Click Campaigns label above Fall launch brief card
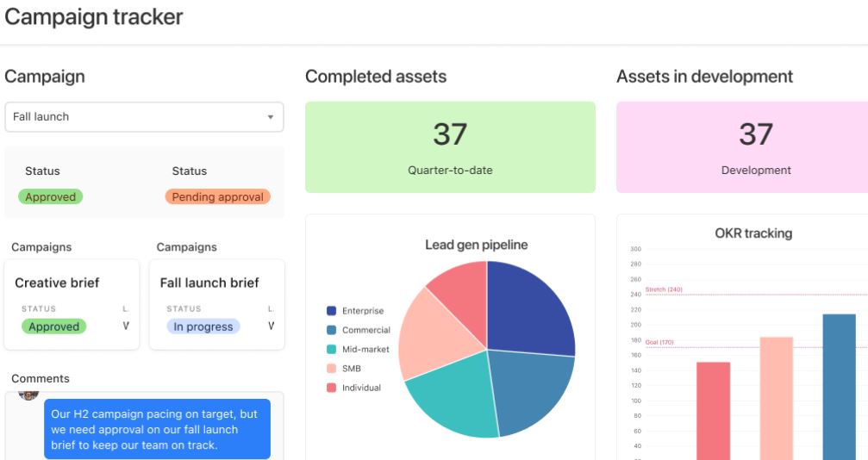This screenshot has height=460, width=868. (x=186, y=247)
